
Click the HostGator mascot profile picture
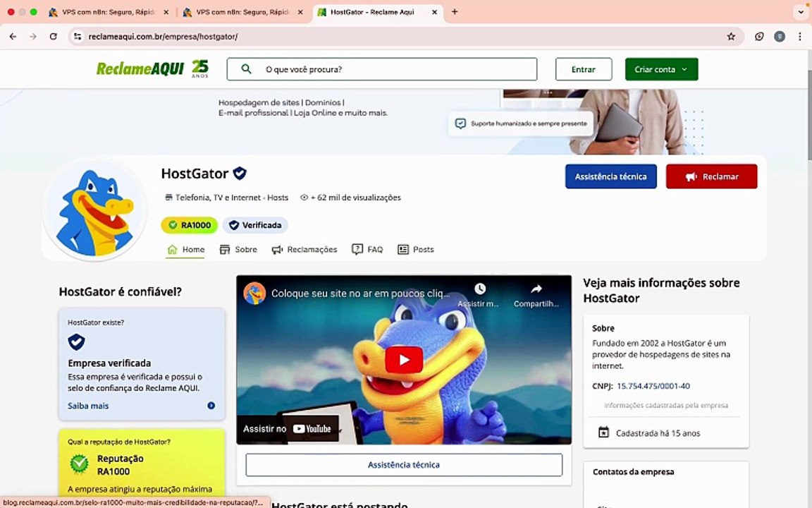(x=94, y=210)
